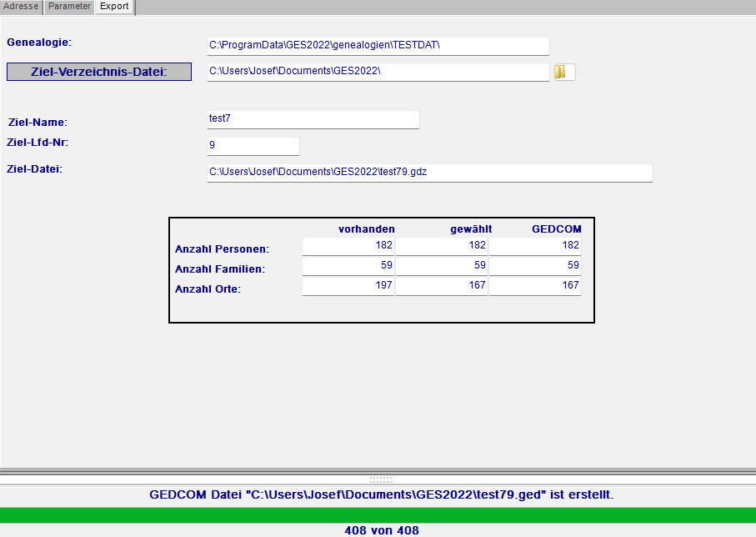Click the vorhanden value for Anzahl Orte
Image resolution: width=756 pixels, height=537 pixels.
click(348, 286)
